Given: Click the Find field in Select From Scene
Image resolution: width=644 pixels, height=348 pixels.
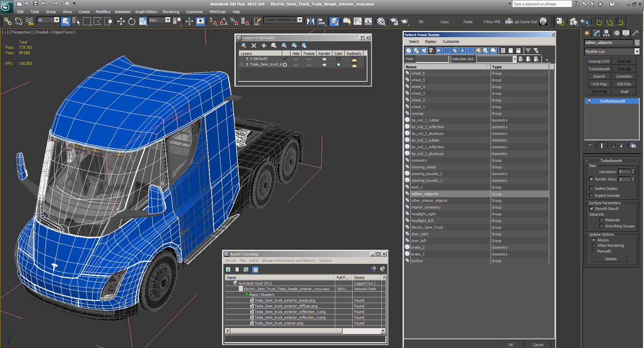Looking at the screenshot, I should 432,59.
